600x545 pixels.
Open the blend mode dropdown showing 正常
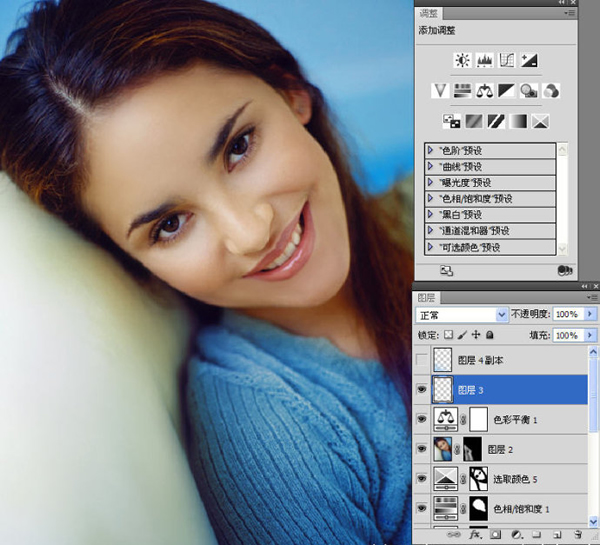462,315
